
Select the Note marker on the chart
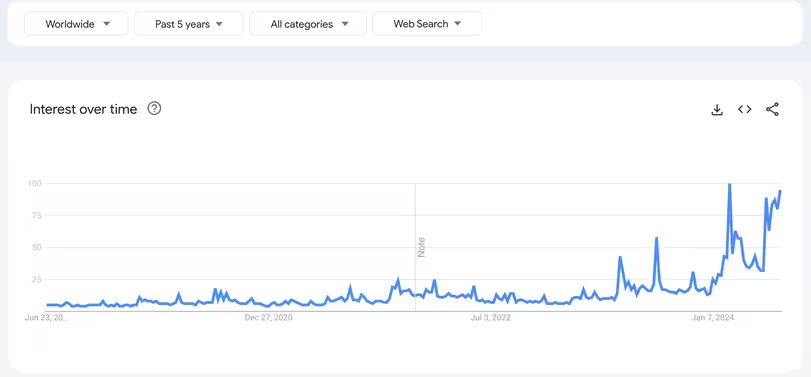pos(421,247)
